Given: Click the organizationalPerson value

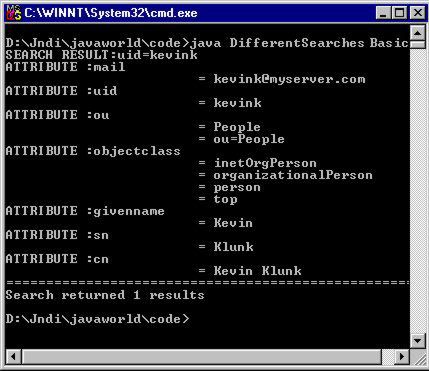Looking at the screenshot, I should (293, 175).
